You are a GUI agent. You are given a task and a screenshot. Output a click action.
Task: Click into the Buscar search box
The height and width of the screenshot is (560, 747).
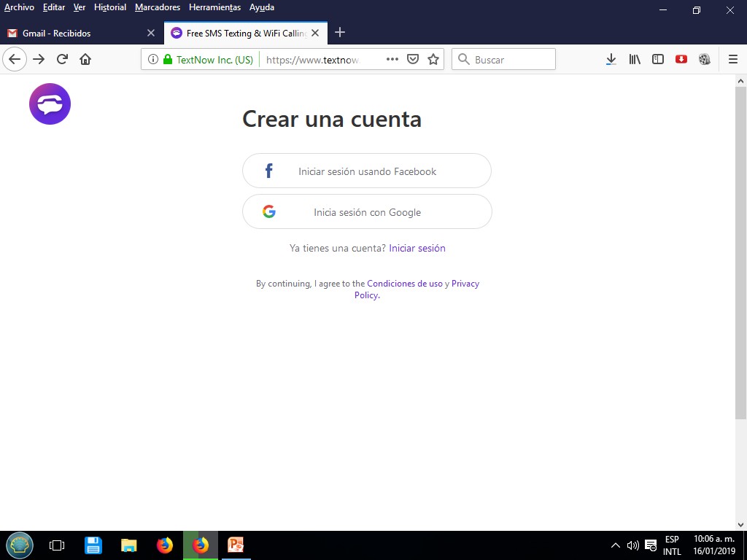point(504,59)
